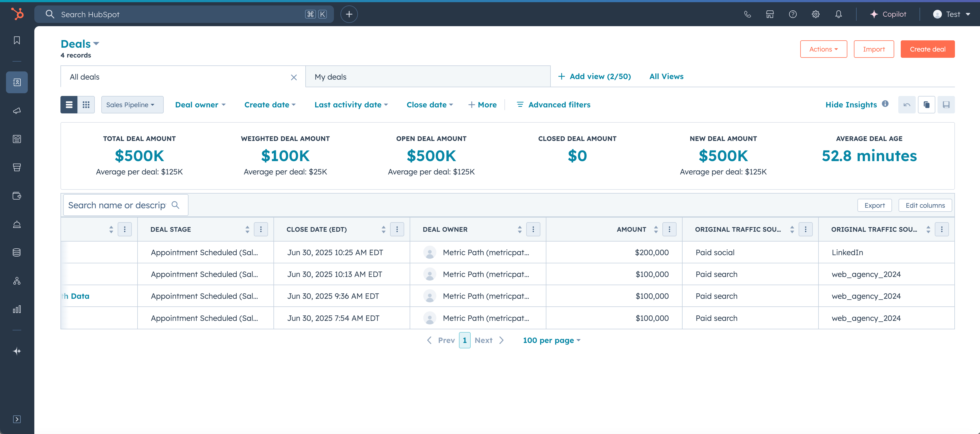Sort by Deal Stage column

247,229
